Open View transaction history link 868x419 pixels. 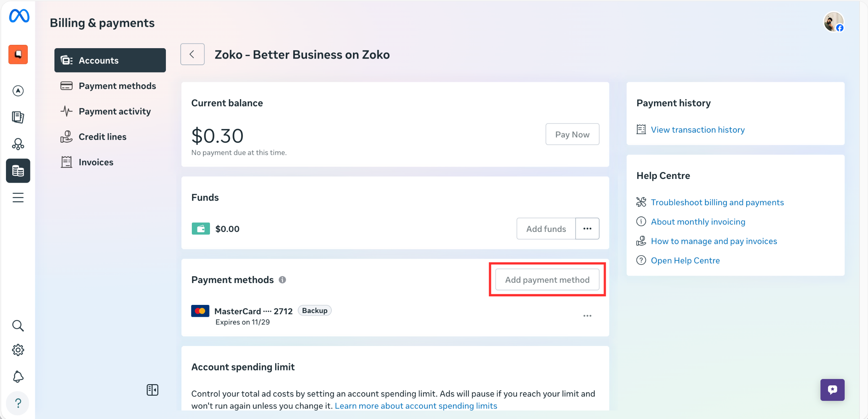(697, 130)
